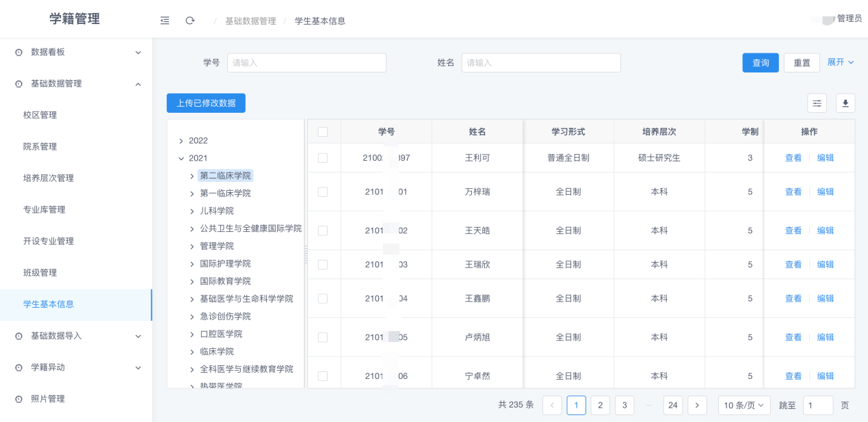Image resolution: width=868 pixels, height=422 pixels.
Task: Click the 学号 search input field
Action: (x=306, y=62)
